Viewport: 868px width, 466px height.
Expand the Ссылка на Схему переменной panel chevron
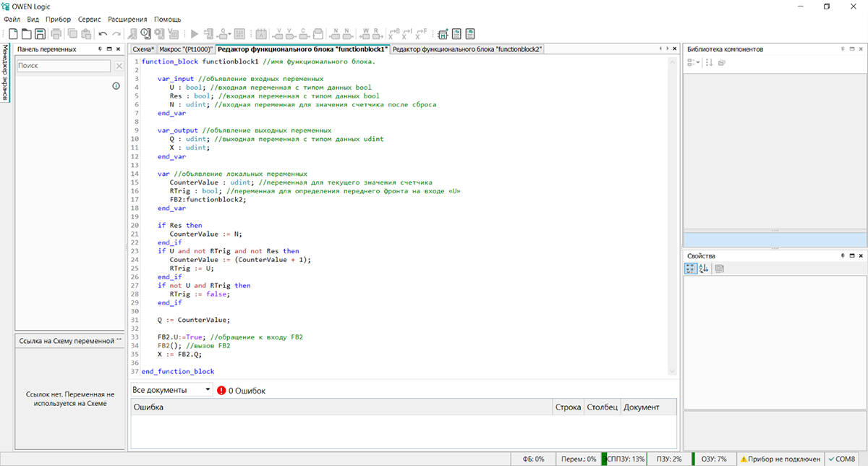point(119,340)
